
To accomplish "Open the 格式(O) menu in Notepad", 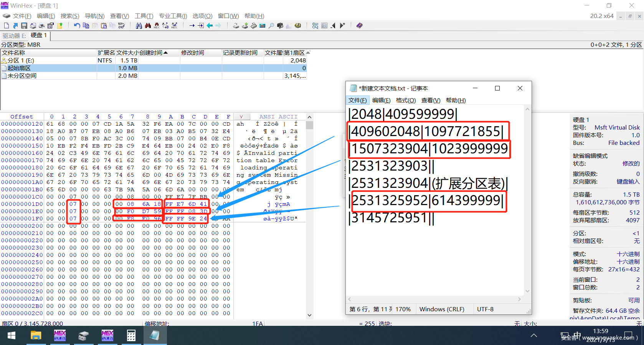I will coord(406,100).
